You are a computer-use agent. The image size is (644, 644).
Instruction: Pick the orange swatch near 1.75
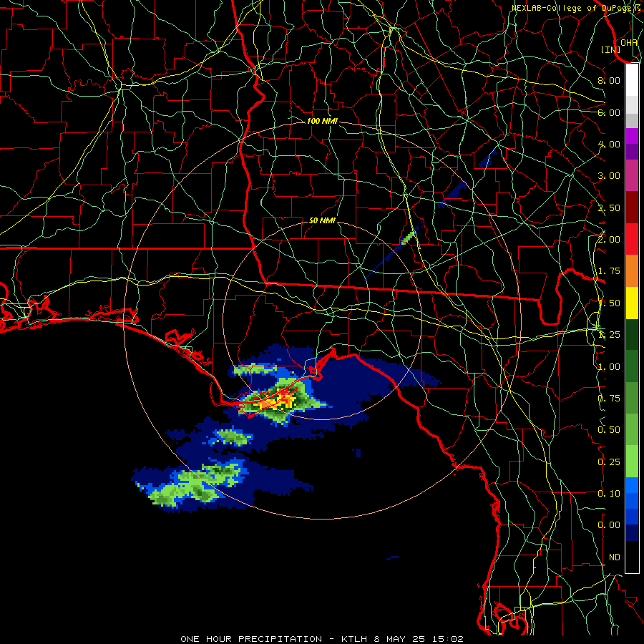[632, 271]
